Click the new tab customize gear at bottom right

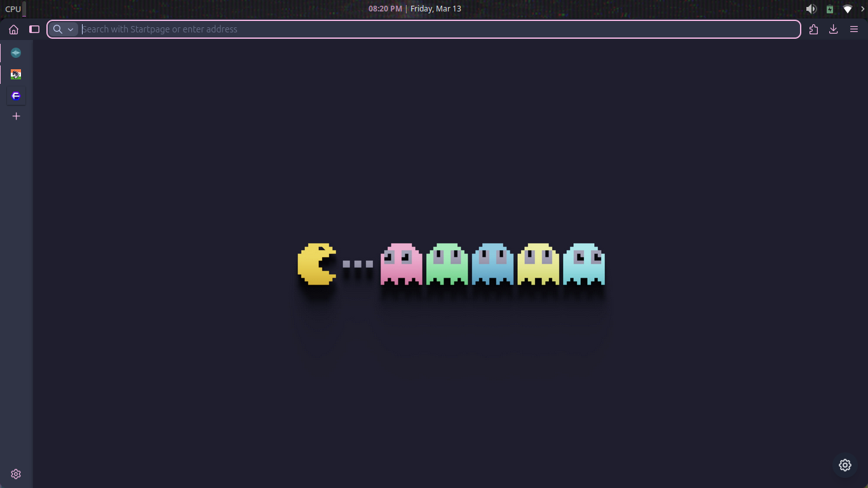point(844,465)
